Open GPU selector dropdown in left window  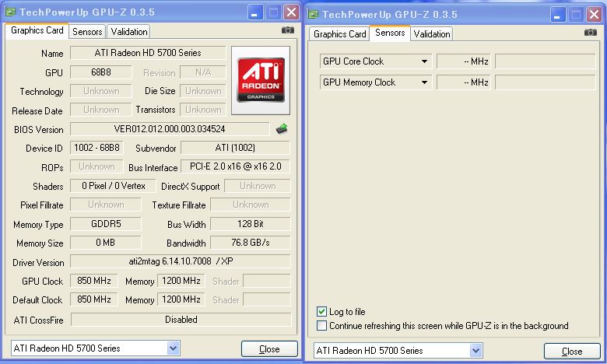[173, 348]
